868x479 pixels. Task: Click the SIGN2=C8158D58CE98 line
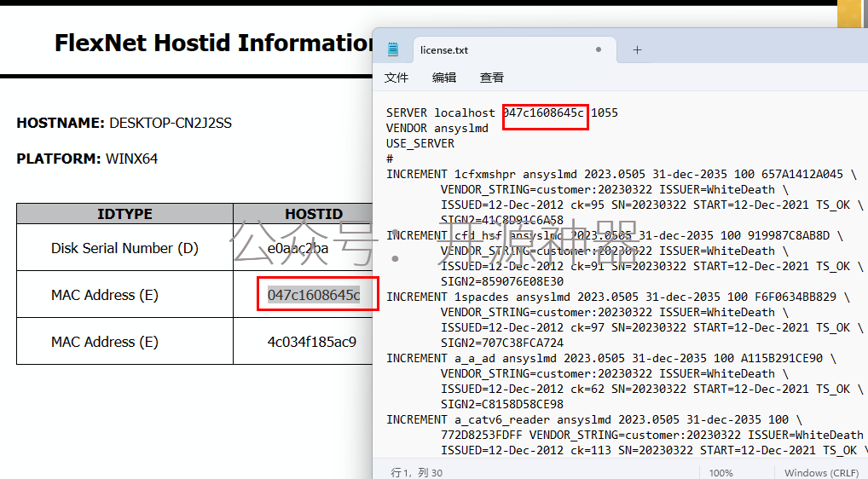pos(502,404)
